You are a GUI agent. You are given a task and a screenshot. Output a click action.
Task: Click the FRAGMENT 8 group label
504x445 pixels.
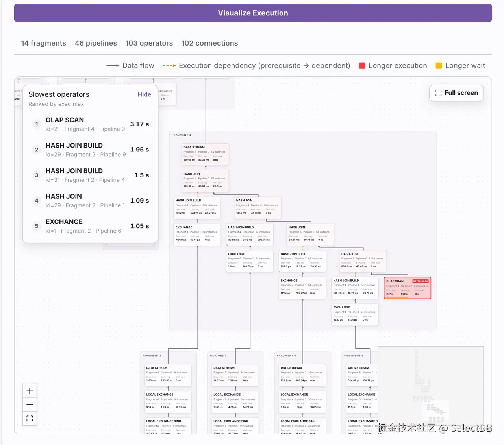(152, 356)
